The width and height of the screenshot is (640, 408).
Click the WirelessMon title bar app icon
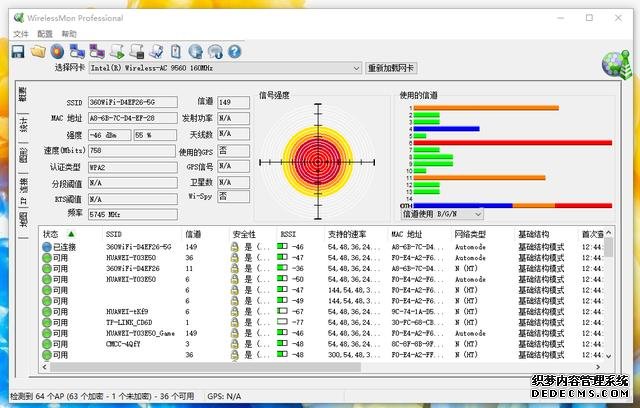(19, 18)
